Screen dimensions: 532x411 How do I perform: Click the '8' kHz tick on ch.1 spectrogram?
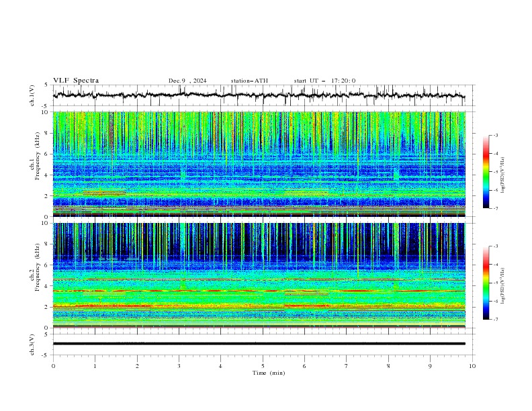tap(48, 133)
